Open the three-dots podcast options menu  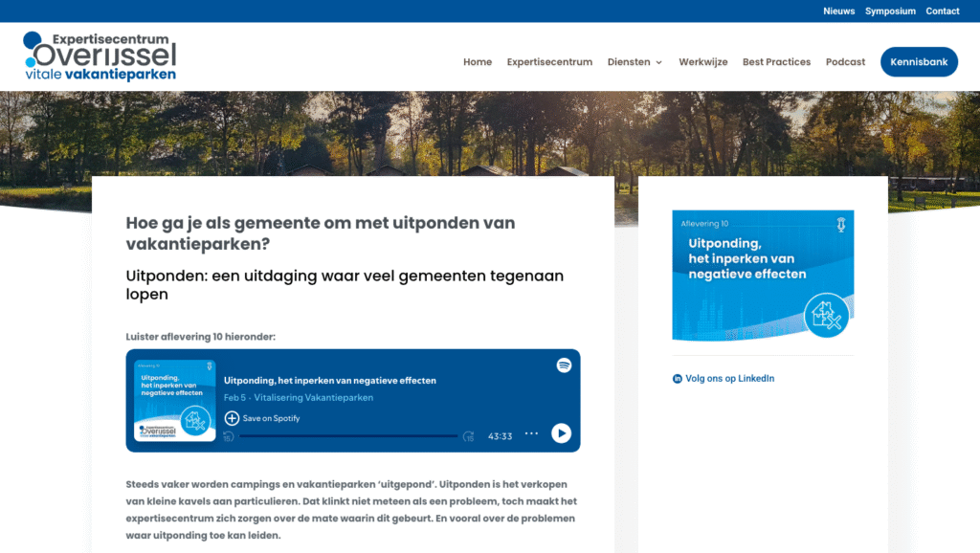point(531,433)
